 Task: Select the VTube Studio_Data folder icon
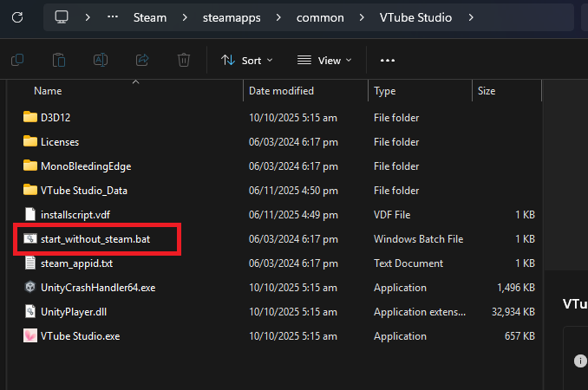[x=30, y=191]
